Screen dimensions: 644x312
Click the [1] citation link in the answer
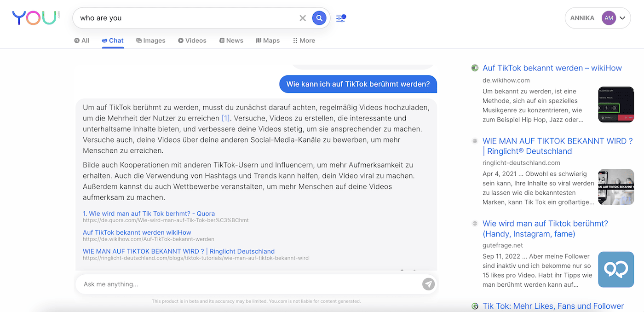point(225,118)
